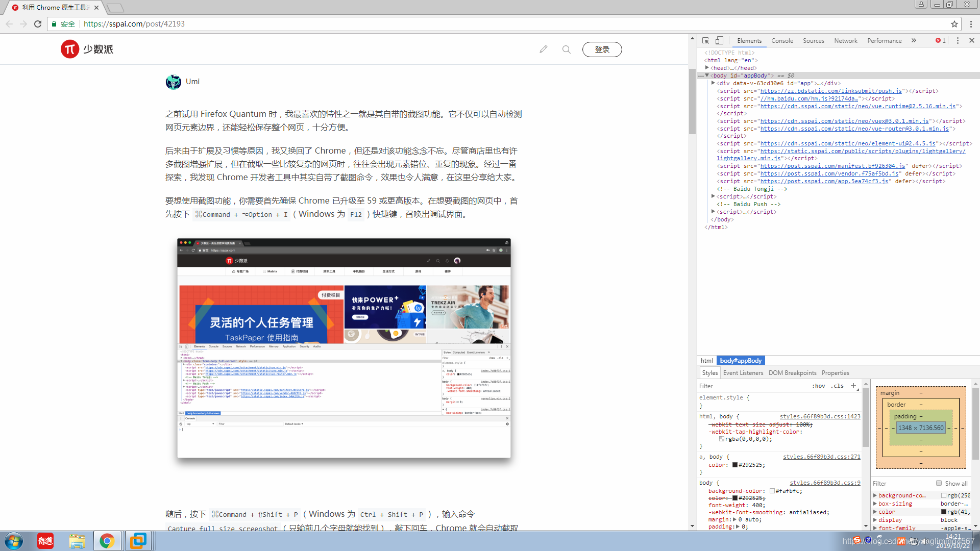
Task: Expand the box-sizing computed property
Action: point(875,504)
